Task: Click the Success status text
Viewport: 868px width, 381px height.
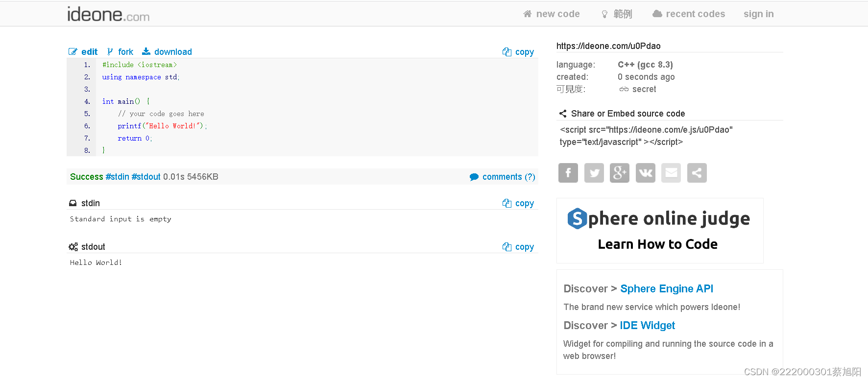Action: (x=86, y=177)
